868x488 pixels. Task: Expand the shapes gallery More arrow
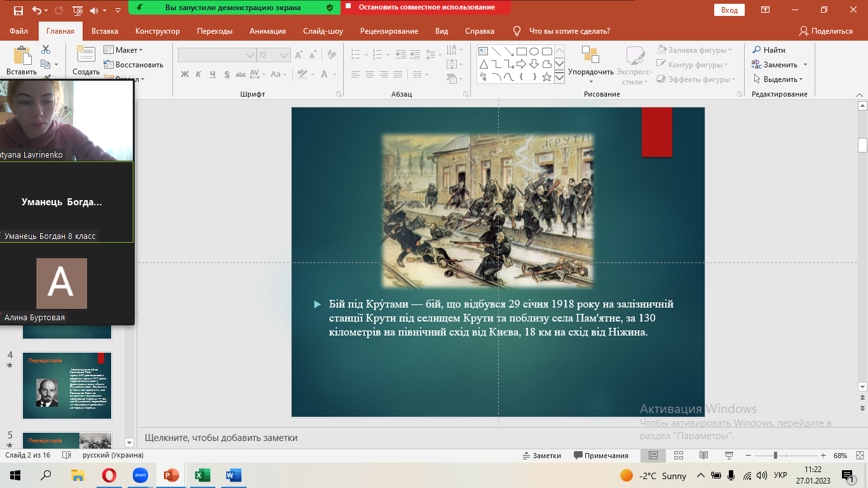click(x=559, y=77)
